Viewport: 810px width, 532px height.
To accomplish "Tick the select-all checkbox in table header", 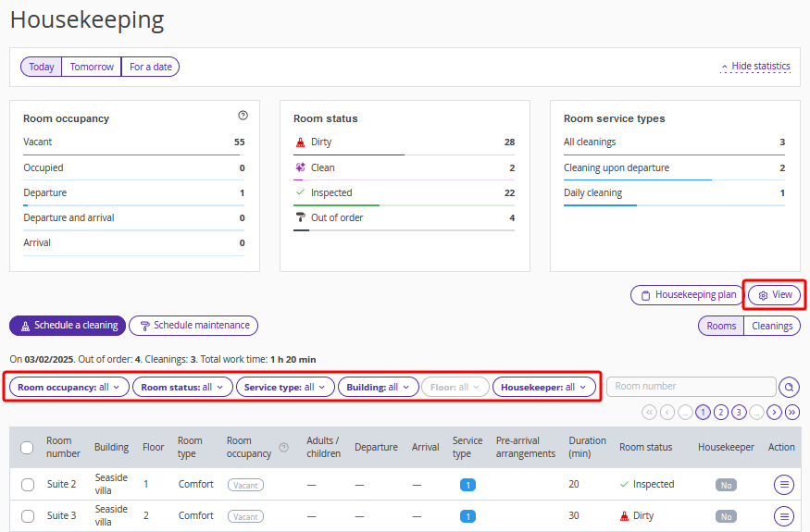I will 27,448.
